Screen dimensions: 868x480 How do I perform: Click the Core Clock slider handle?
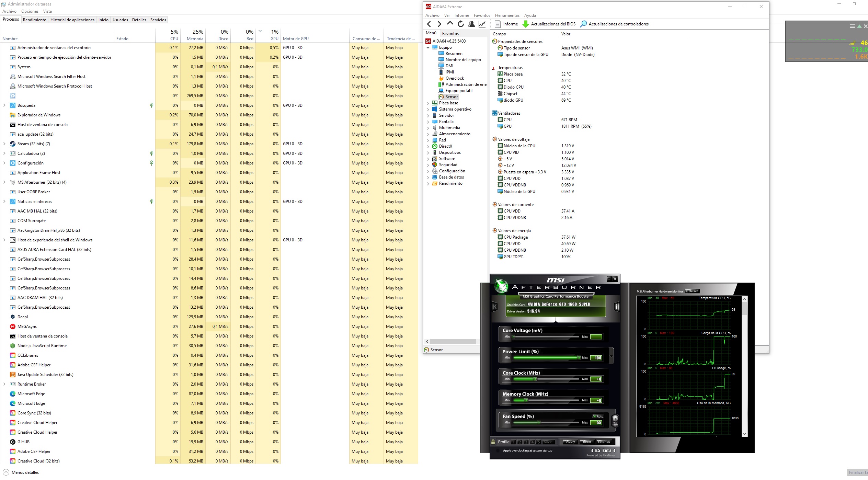pos(535,379)
